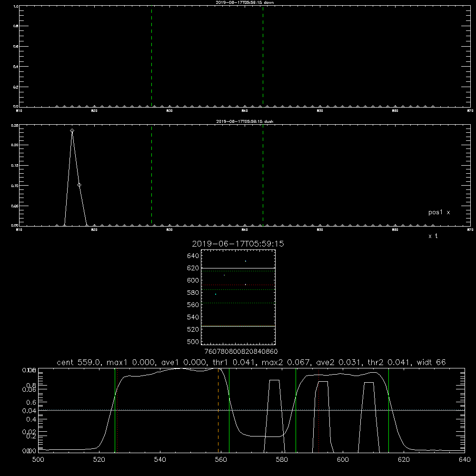Viewport: 476px width, 476px height.
Task: Click the green vertical line near 584 in bottom plot
Action: pyautogui.click(x=296, y=410)
